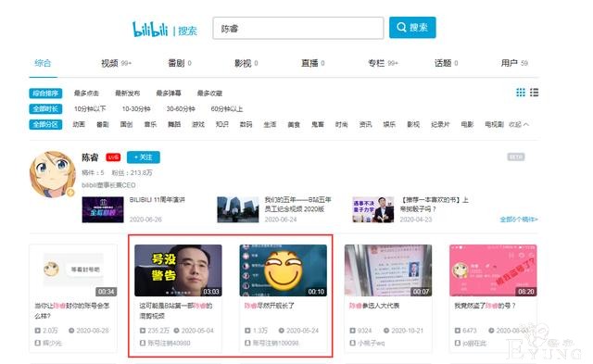Open the 直播 results tab
This screenshot has height=364, width=593.
click(x=313, y=63)
